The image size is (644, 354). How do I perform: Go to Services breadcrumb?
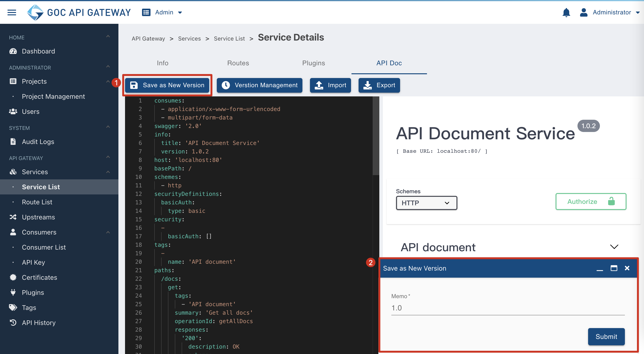(x=189, y=39)
